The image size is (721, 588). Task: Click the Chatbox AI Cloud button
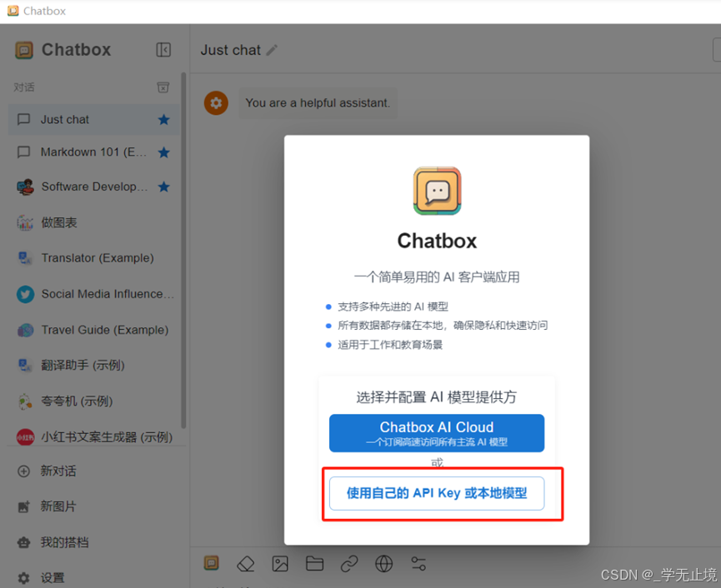[437, 433]
